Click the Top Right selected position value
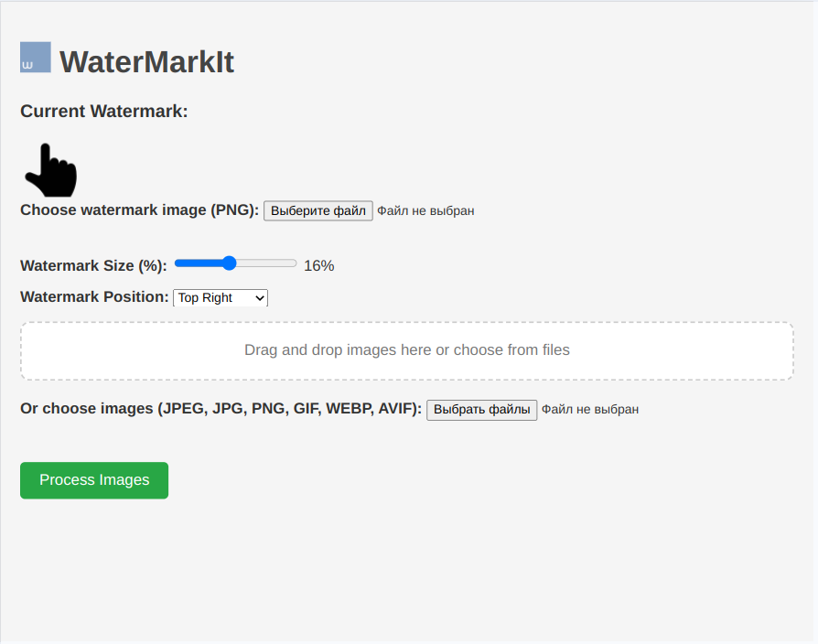 pyautogui.click(x=203, y=297)
